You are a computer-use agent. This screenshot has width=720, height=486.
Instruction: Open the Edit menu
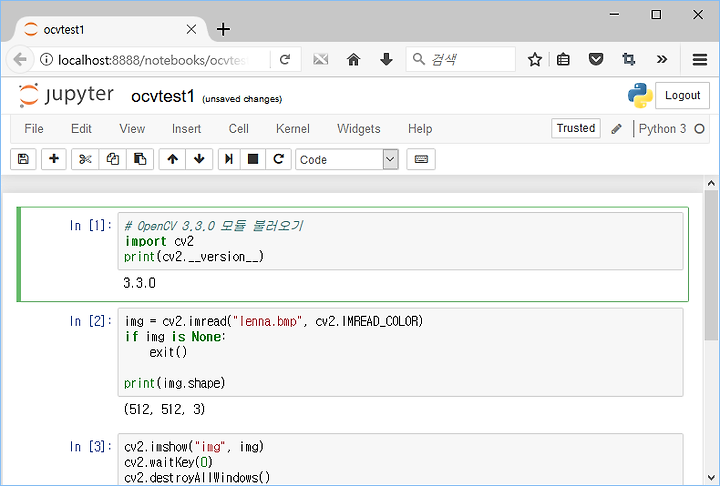(81, 129)
